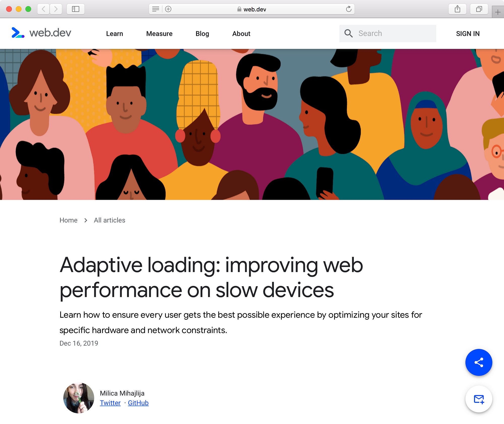504x424 pixels.
Task: Open the author's GitHub link
Action: (x=138, y=403)
